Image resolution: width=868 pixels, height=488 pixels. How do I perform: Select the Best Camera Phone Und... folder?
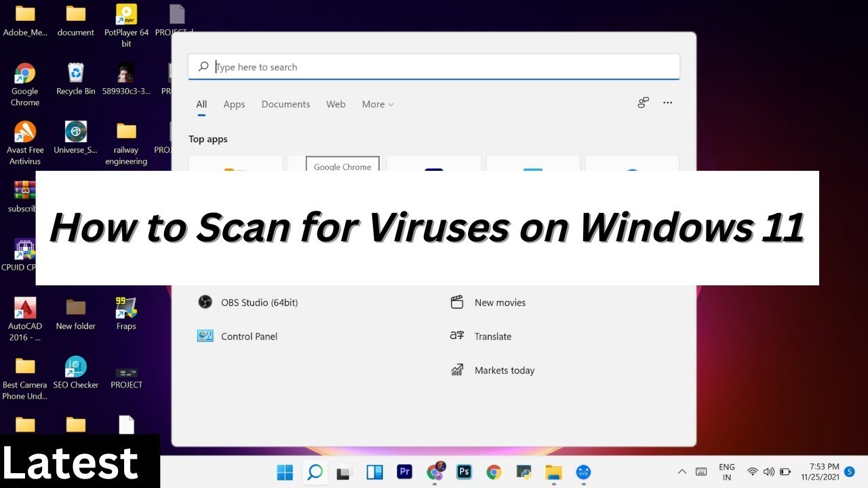[25, 378]
